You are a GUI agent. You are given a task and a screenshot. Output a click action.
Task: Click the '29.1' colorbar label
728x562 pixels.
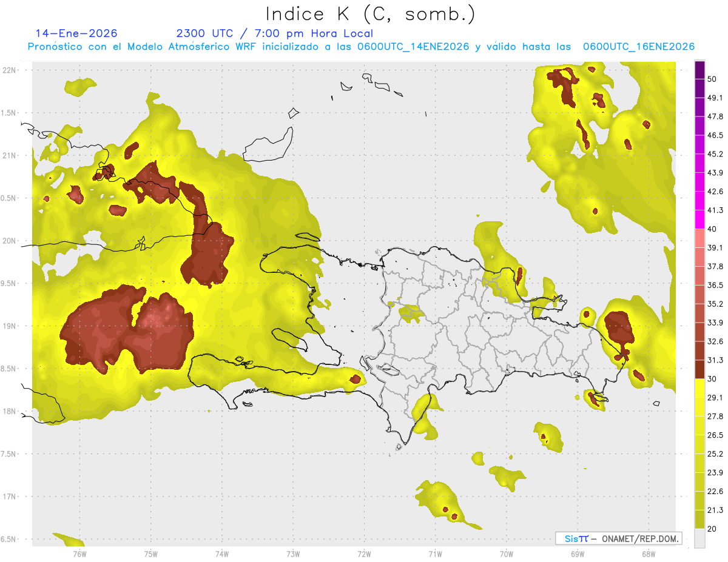point(715,398)
